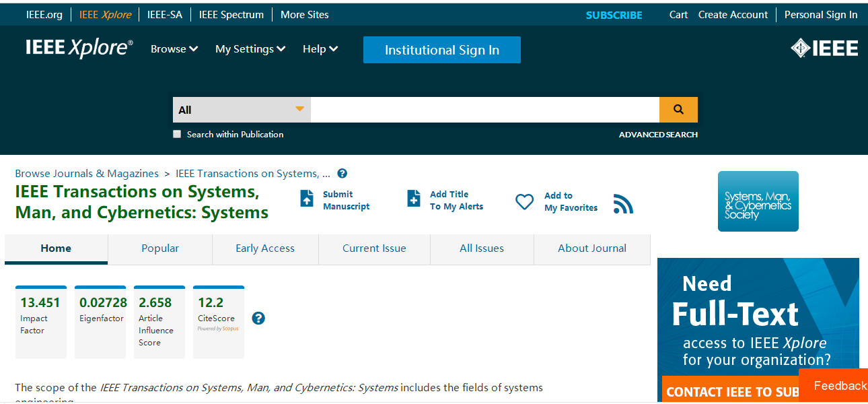This screenshot has width=868, height=404.
Task: Enable the Search within Publication checkbox
Action: coord(178,134)
